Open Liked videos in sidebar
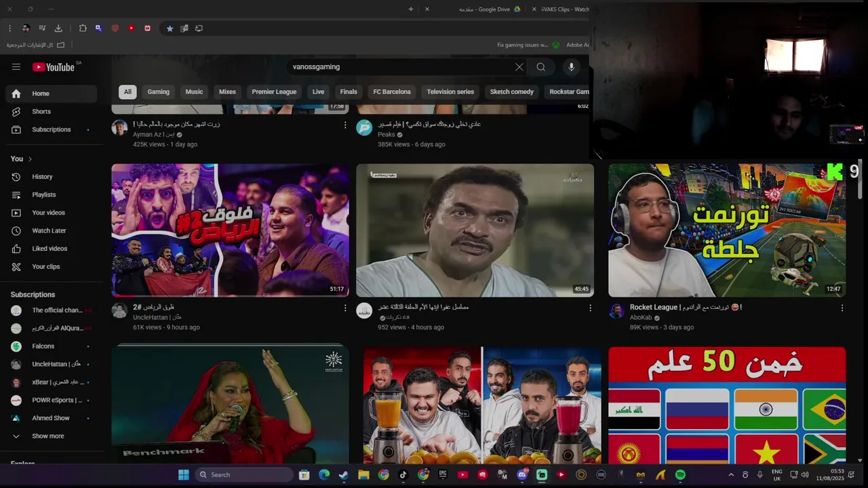Image resolution: width=868 pixels, height=488 pixels. coord(52,249)
